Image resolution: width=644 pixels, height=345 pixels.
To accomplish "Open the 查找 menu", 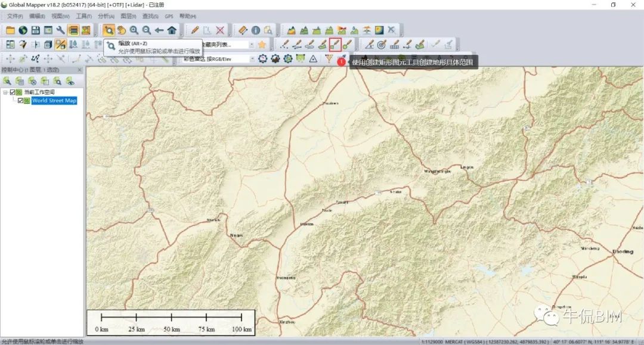I will point(150,16).
